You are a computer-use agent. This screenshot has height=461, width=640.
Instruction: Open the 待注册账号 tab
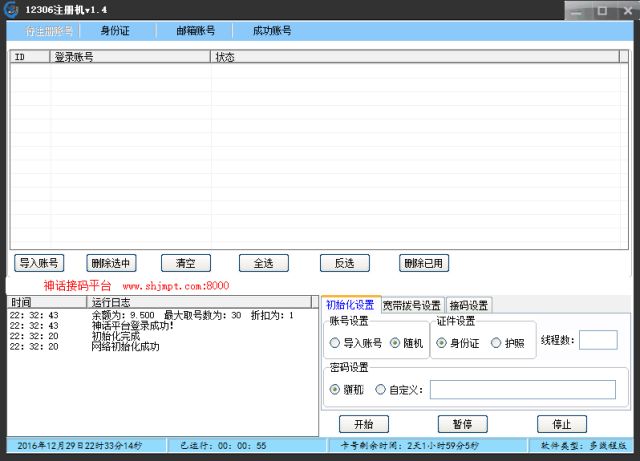[x=49, y=31]
